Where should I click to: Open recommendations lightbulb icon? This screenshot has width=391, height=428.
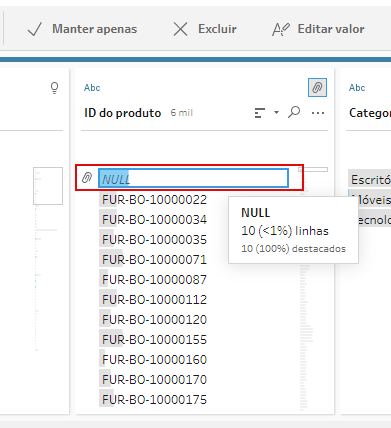click(x=54, y=88)
